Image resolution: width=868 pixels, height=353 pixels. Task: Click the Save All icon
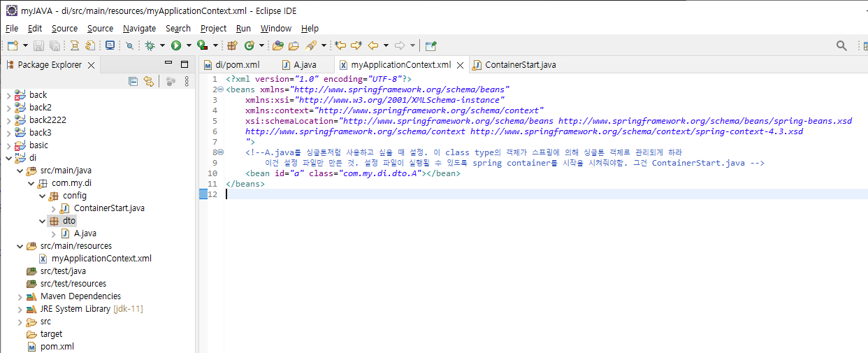[x=54, y=45]
